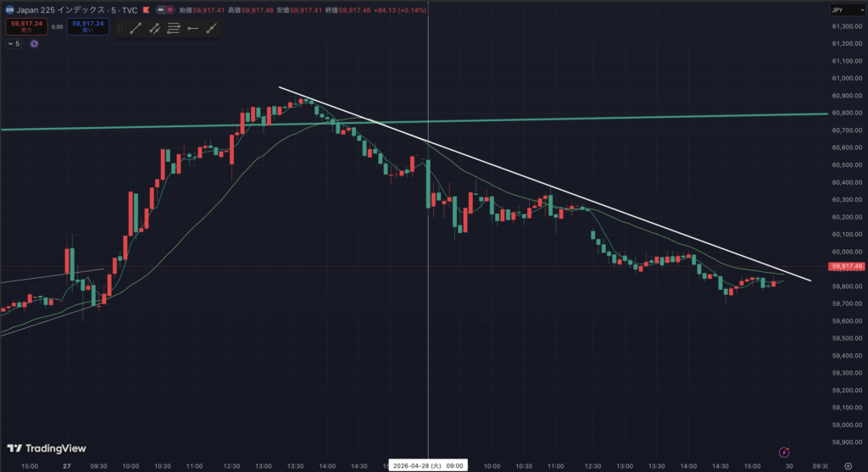Viewport: 868px width, 472px height.
Task: Click the purple go-to-realtime icon
Action: (785, 451)
